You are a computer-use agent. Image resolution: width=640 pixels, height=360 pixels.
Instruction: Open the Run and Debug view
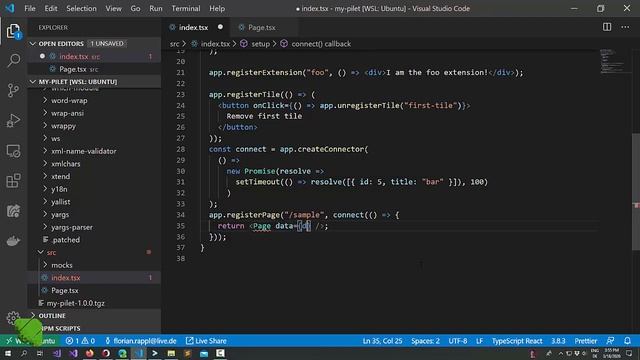click(x=13, y=120)
